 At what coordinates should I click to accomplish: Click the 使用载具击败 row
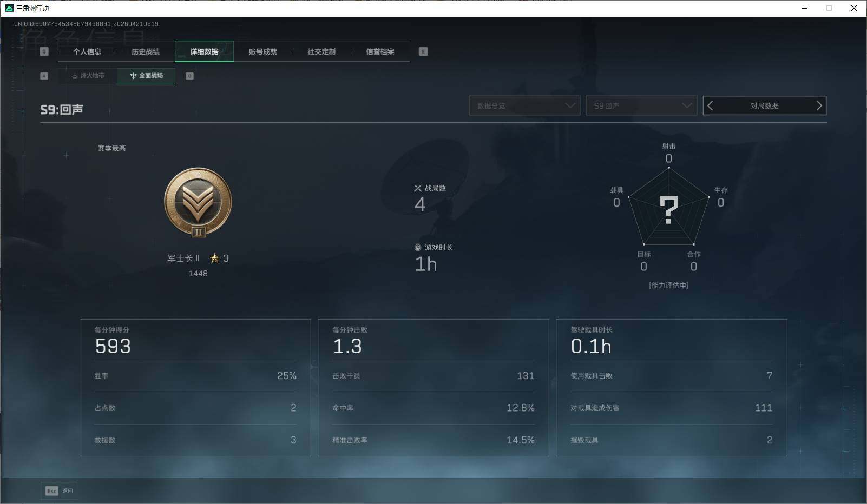click(672, 376)
